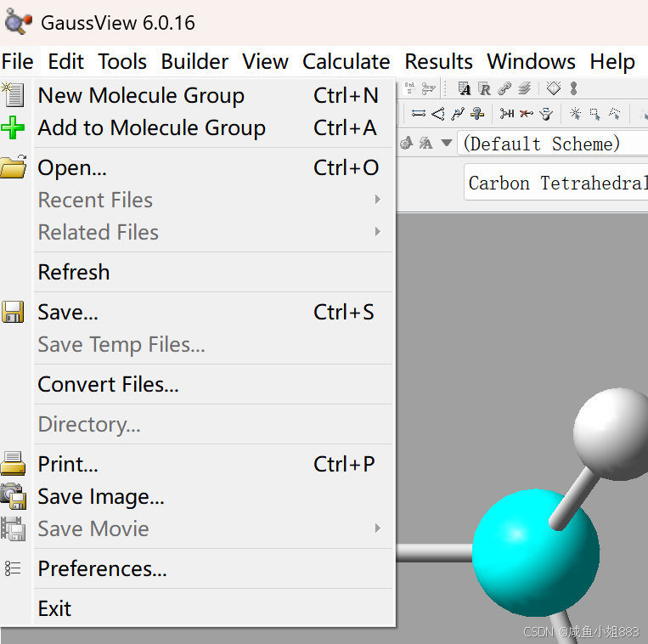This screenshot has width=648, height=644.
Task: Click Exit to quit GaussView
Action: point(213,609)
